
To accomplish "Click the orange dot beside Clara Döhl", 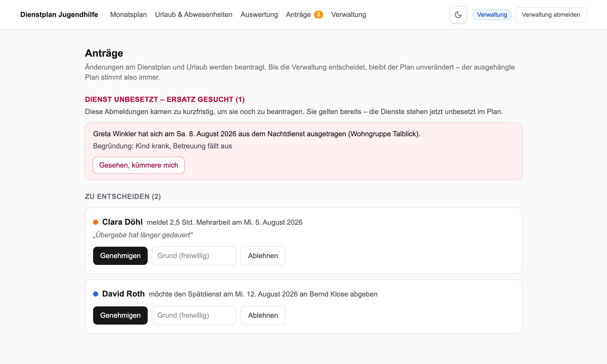I will coord(96,222).
